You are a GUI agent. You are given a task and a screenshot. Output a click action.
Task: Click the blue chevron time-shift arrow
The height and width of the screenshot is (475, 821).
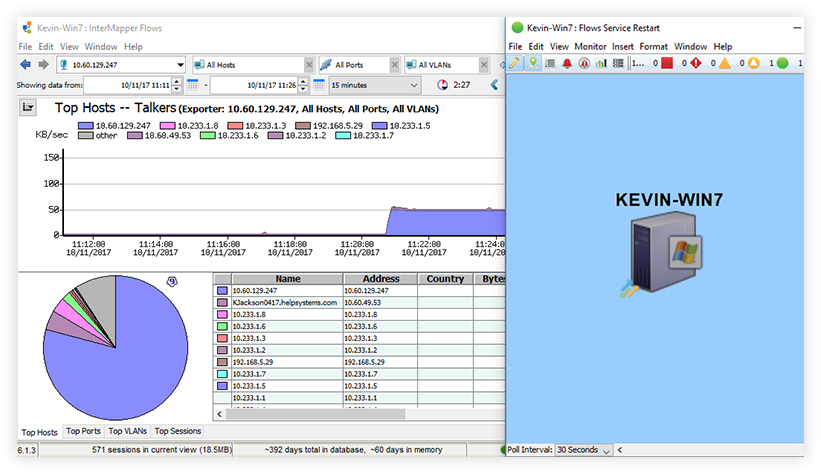(x=494, y=85)
